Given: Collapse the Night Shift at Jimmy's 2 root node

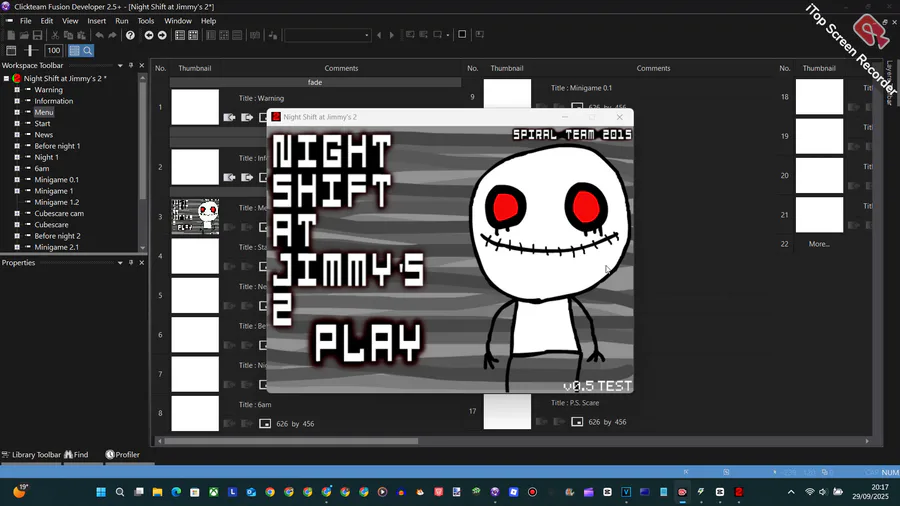Looking at the screenshot, I should click(x=6, y=79).
